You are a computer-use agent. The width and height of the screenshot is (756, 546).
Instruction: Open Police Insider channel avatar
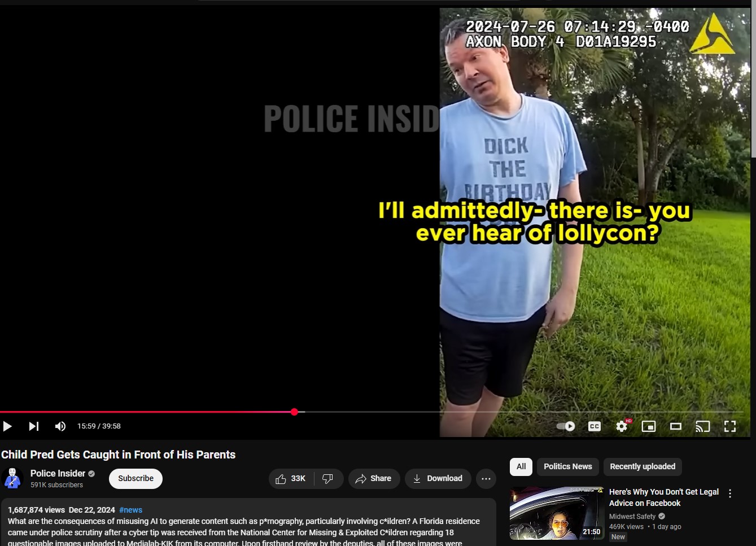pyautogui.click(x=12, y=479)
